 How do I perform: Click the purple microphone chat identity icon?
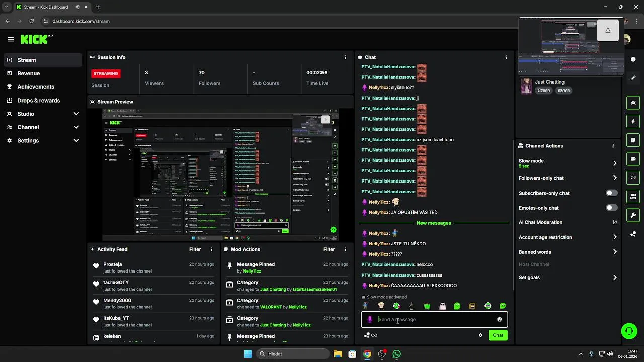pyautogui.click(x=370, y=319)
